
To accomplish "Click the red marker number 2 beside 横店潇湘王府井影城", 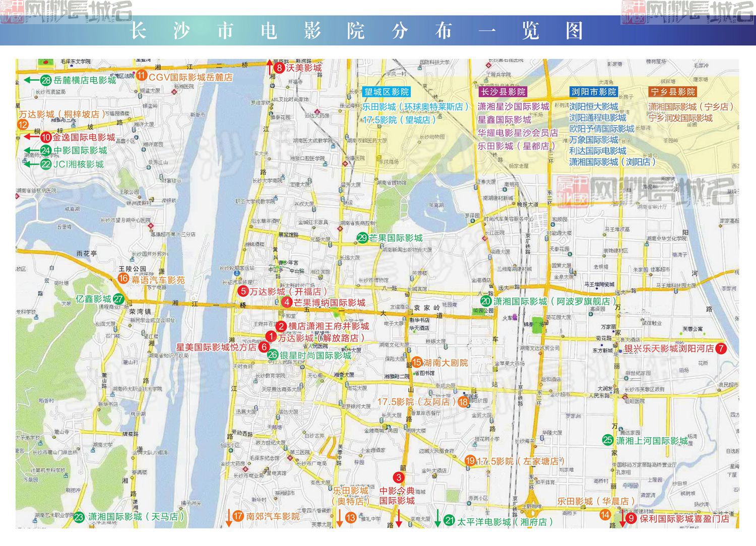I will point(281,326).
